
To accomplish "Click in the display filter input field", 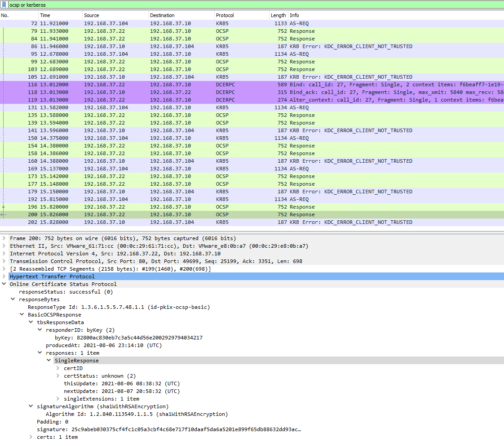I will point(135,4).
